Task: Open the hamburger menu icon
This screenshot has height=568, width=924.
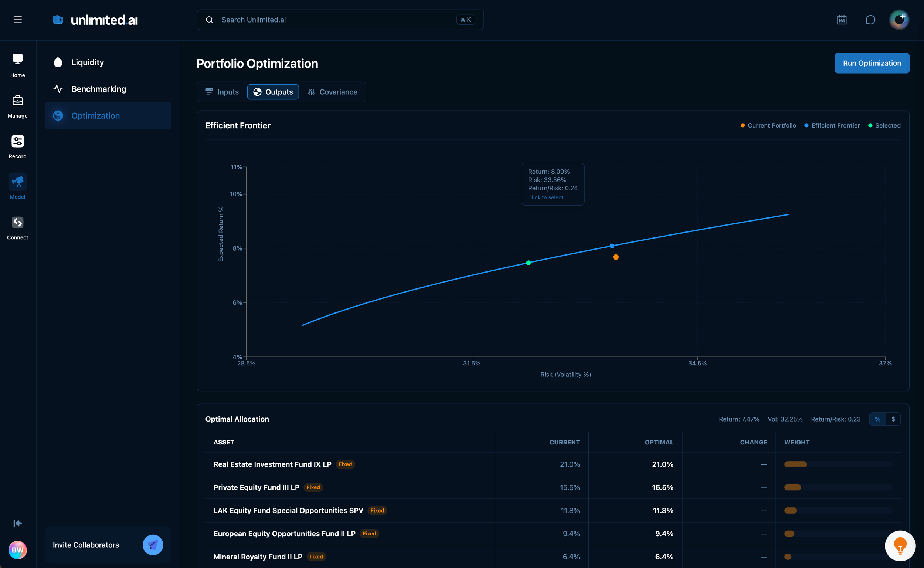Action: [x=18, y=20]
